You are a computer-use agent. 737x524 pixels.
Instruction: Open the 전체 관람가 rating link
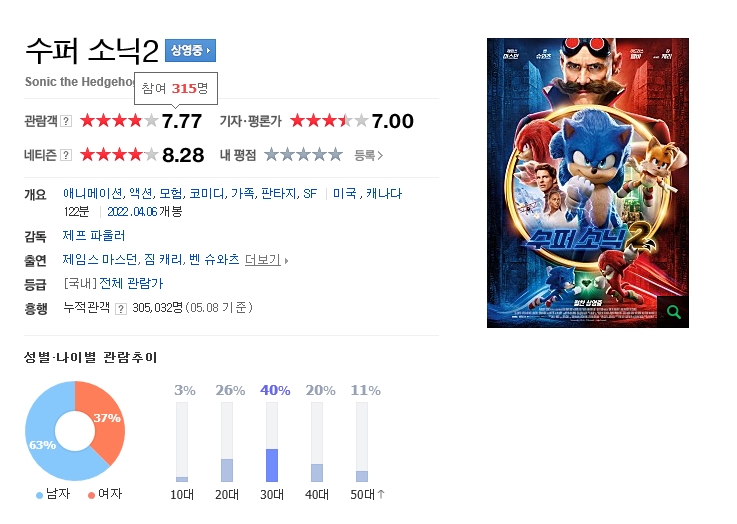[131, 283]
